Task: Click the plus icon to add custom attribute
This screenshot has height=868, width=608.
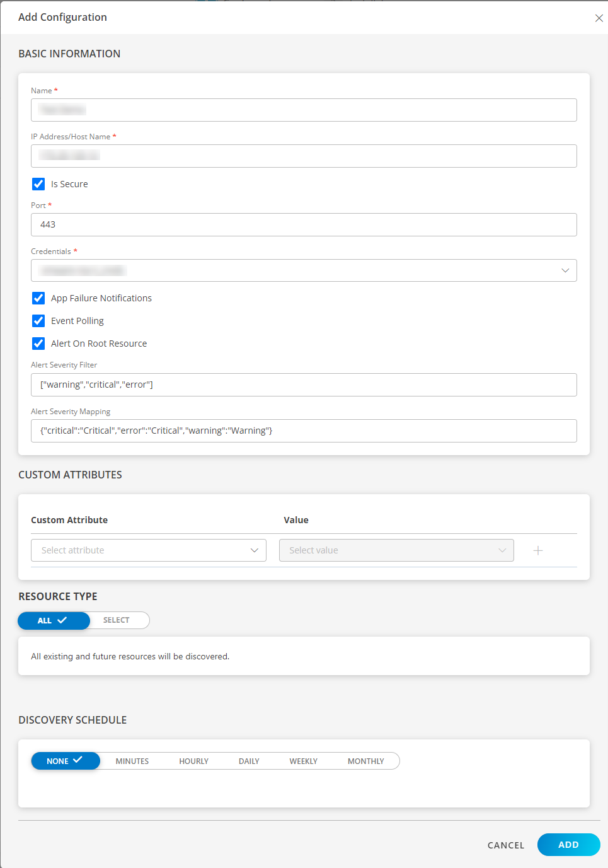Action: coord(538,550)
